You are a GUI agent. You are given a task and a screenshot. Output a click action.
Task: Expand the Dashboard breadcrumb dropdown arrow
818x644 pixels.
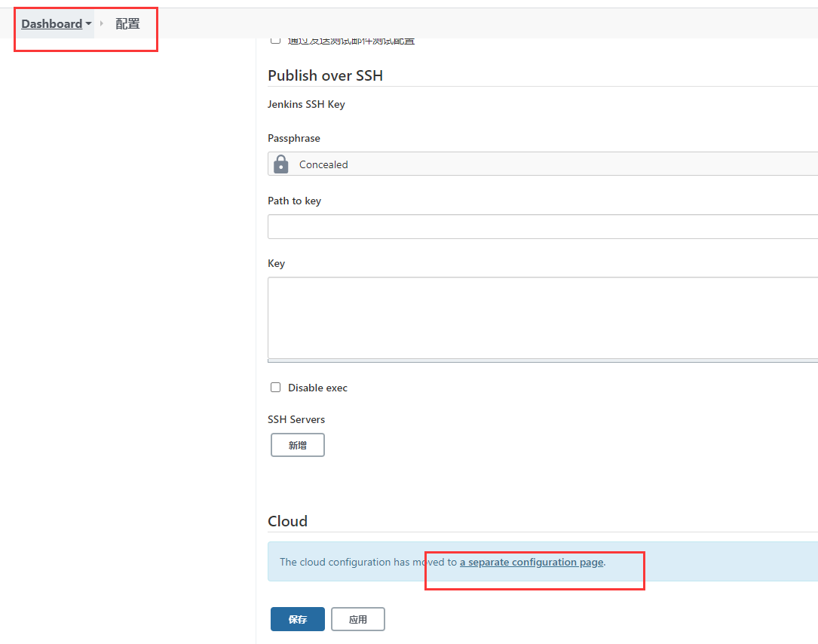[x=89, y=24]
